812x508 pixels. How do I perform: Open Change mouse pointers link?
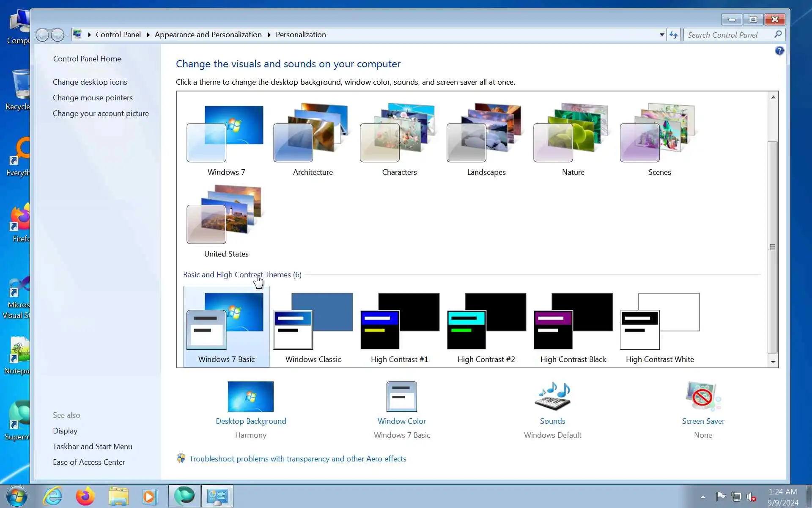point(93,98)
